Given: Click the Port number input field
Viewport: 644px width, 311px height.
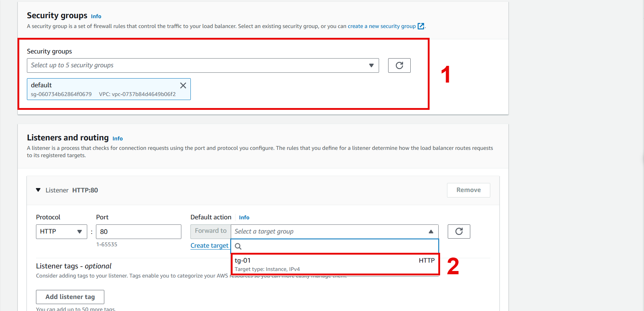Looking at the screenshot, I should [138, 232].
